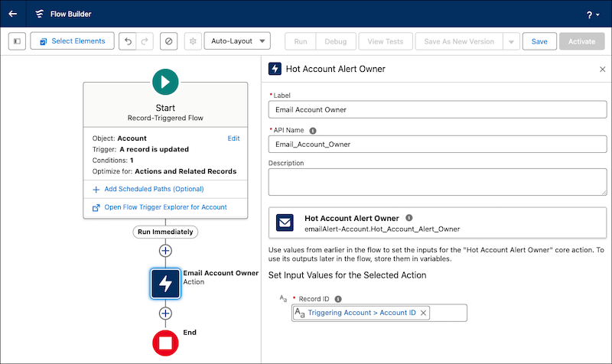Save the flow

pyautogui.click(x=539, y=41)
